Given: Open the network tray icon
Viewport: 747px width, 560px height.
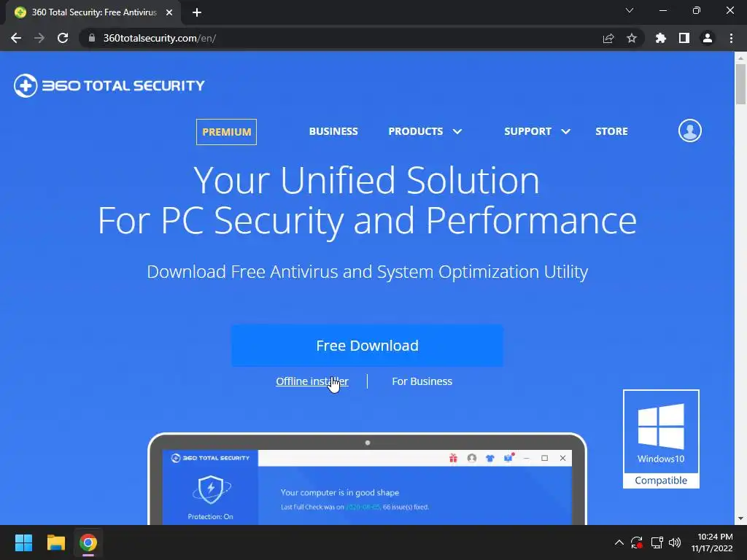Looking at the screenshot, I should coord(657,542).
